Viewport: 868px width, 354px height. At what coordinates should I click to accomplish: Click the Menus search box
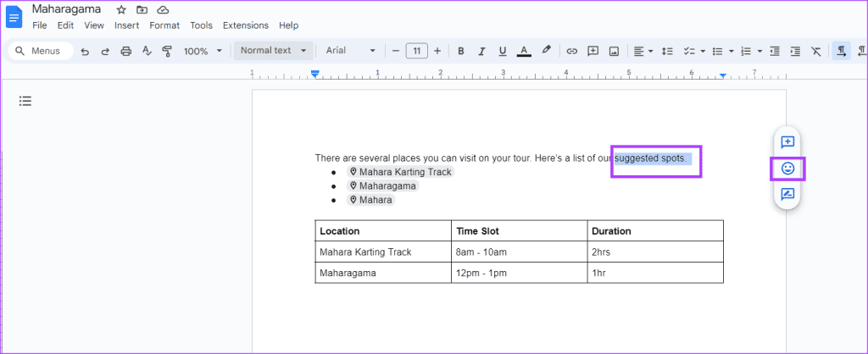tap(41, 51)
